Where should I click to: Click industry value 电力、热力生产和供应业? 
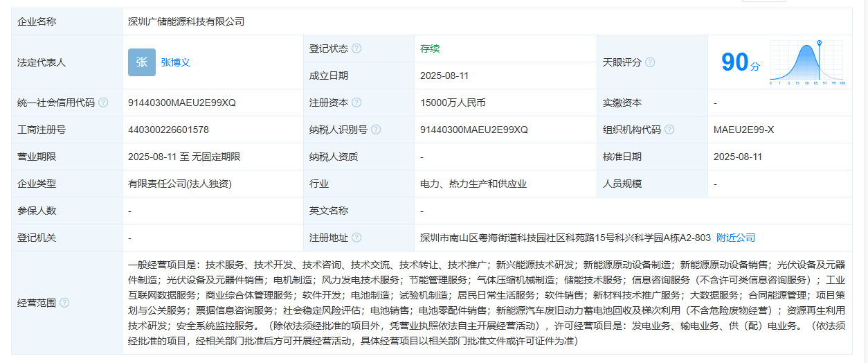[473, 184]
